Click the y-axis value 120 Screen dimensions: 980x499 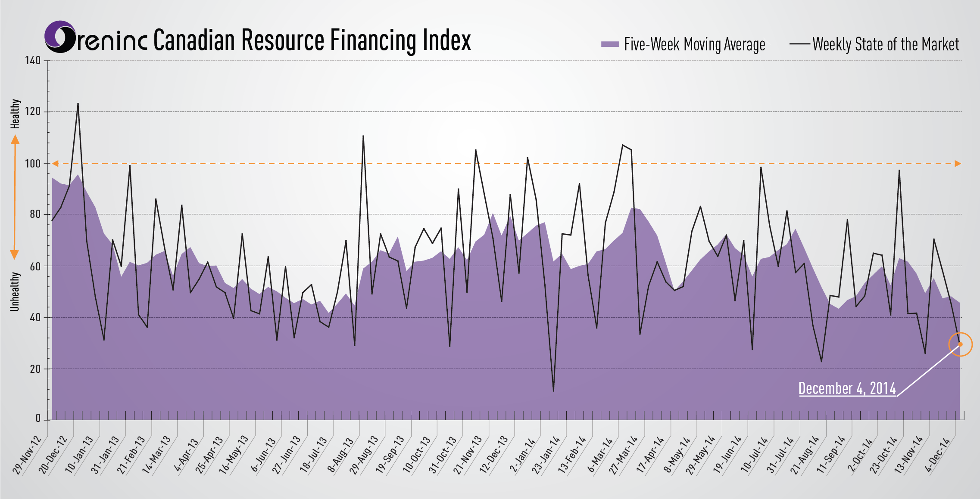(33, 112)
